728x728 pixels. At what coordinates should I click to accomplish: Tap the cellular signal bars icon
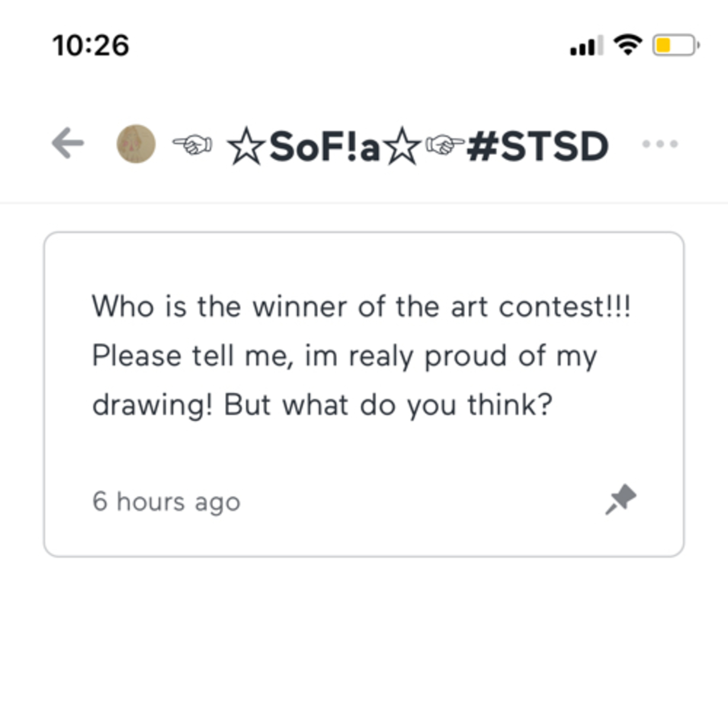tap(587, 45)
